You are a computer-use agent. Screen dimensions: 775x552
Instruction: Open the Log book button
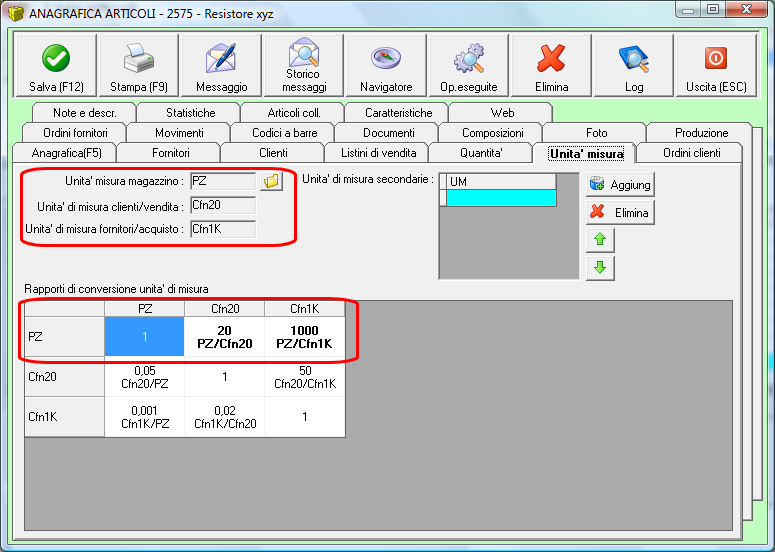(634, 65)
